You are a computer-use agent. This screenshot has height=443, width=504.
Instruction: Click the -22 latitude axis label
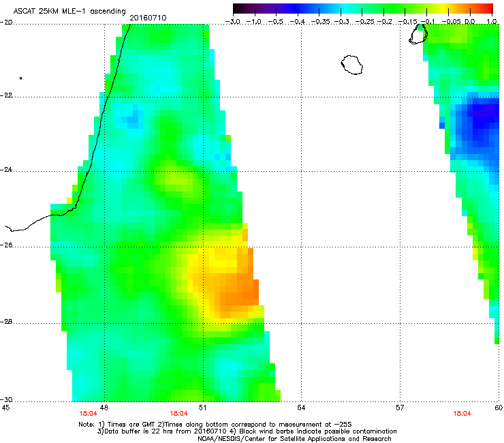(6, 95)
